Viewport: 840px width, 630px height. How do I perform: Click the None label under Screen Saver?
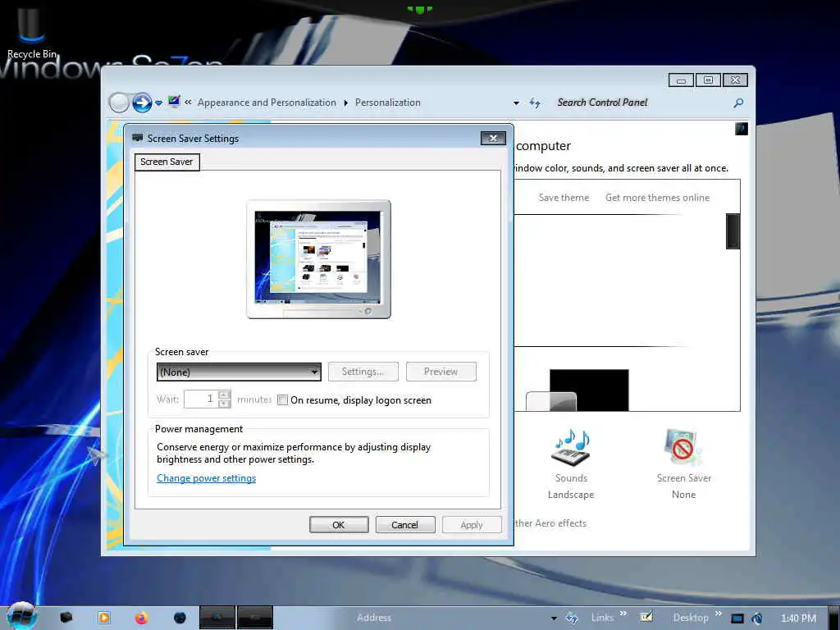[x=683, y=495]
